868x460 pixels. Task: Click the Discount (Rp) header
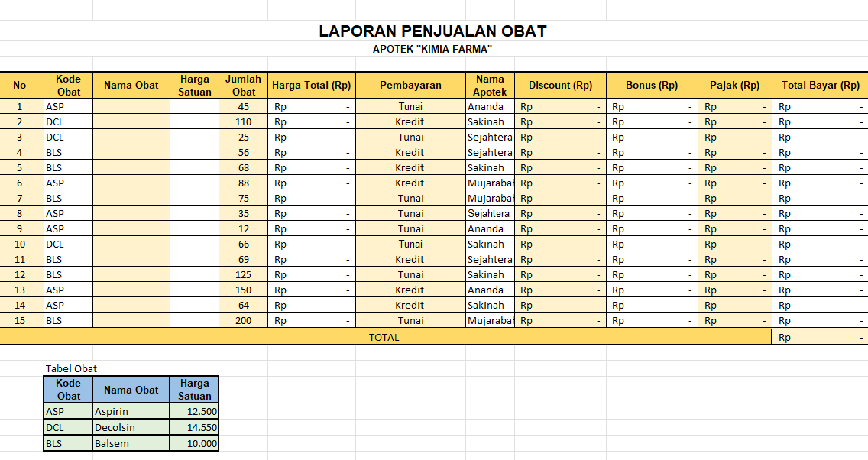560,86
